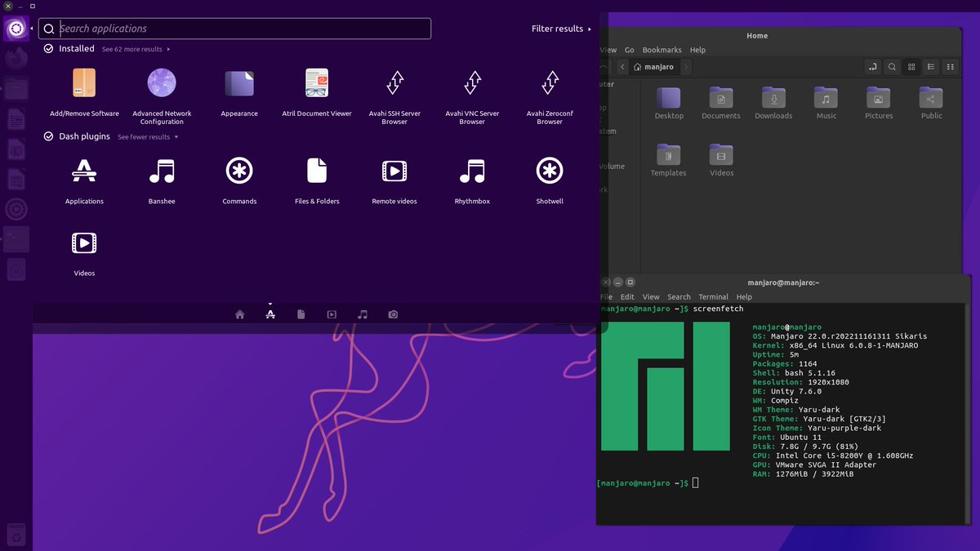Open Videos folder in Home window
The image size is (980, 551).
tap(721, 160)
